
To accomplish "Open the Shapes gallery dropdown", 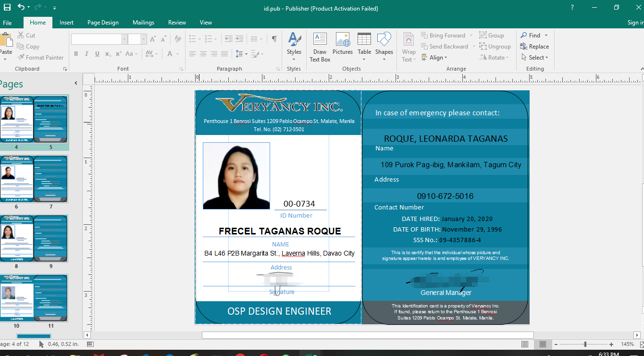I will pos(384,60).
